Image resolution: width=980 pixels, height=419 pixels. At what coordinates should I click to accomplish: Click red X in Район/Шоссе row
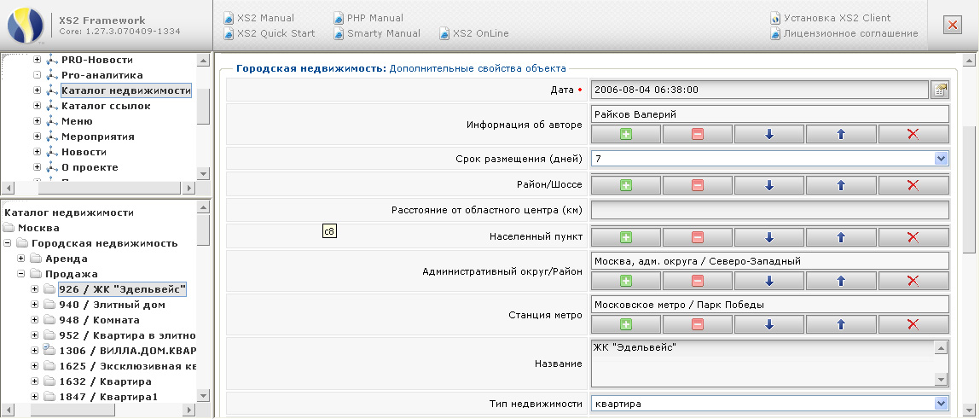[x=913, y=185]
